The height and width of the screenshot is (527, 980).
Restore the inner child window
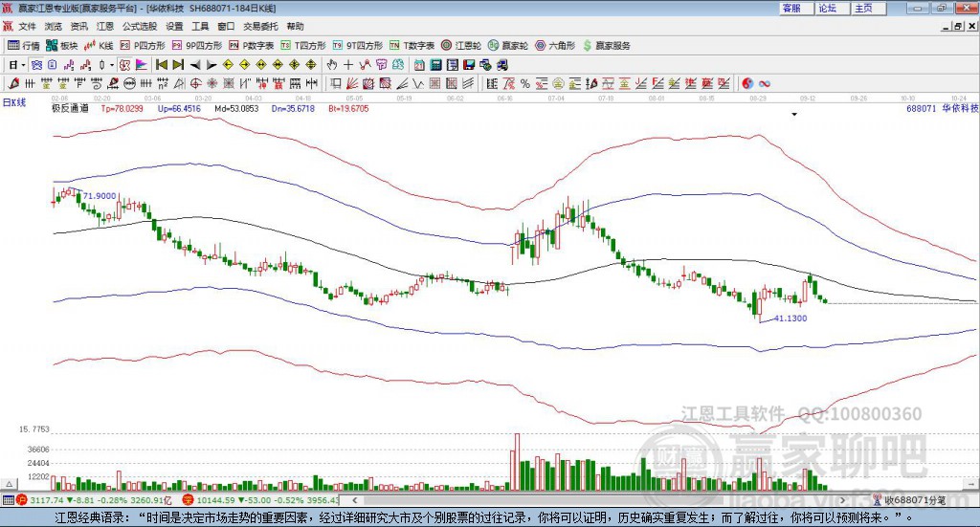(959, 26)
